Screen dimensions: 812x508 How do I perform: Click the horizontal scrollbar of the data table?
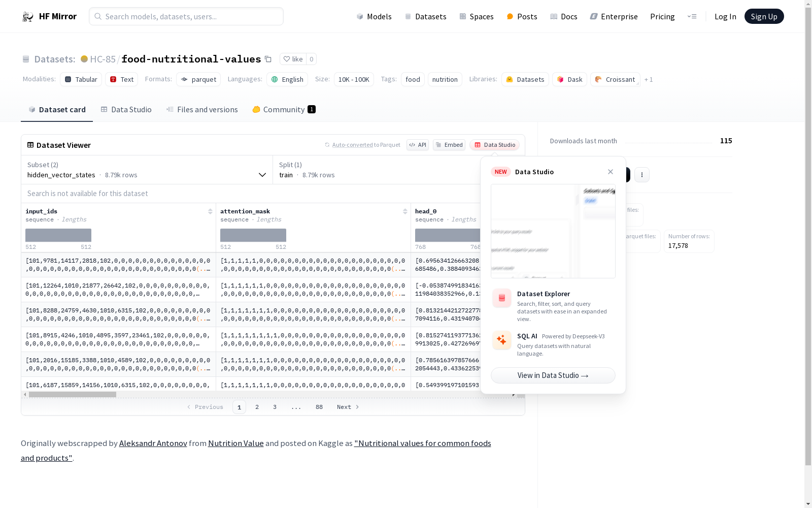[x=73, y=394]
